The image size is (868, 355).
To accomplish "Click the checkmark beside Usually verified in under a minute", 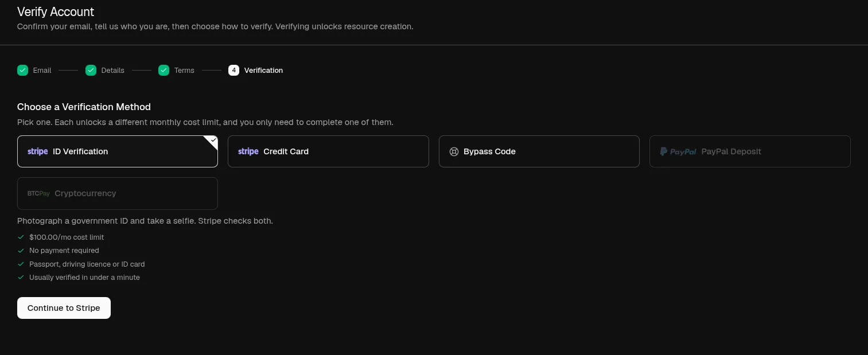I will coord(21,277).
